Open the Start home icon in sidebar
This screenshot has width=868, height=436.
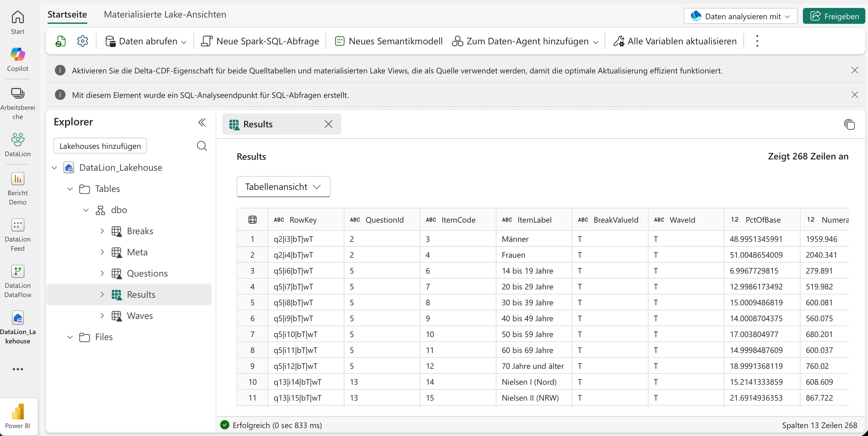[18, 22]
